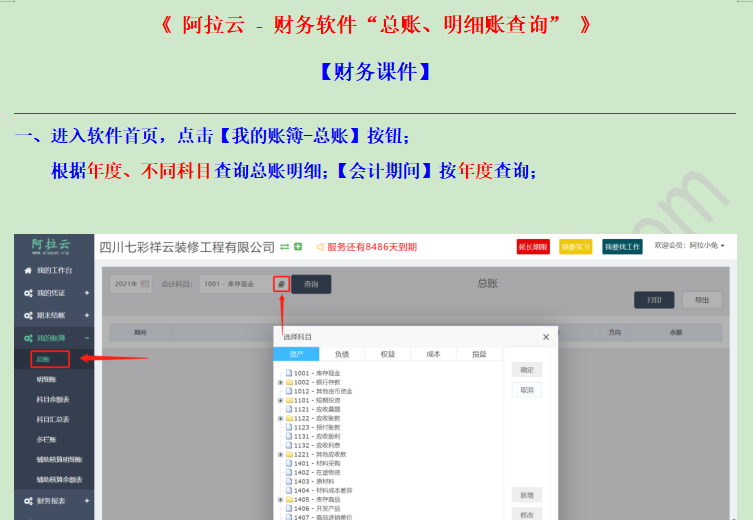
Task: Open 辅助核算明细账 in the sidebar
Action: [x=60, y=460]
